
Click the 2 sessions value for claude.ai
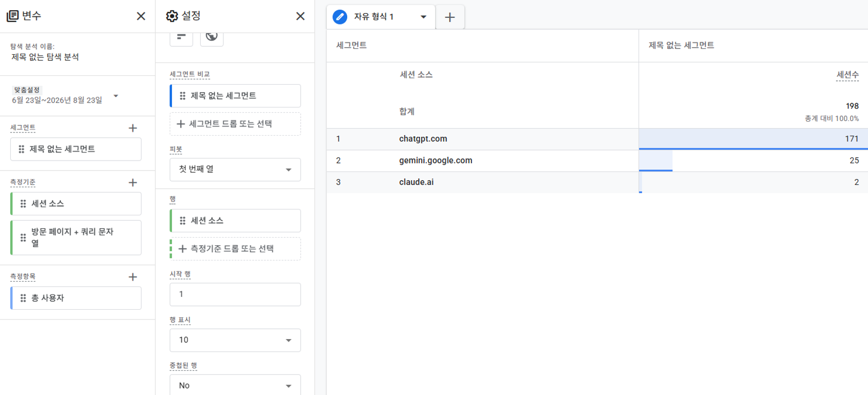point(754,182)
